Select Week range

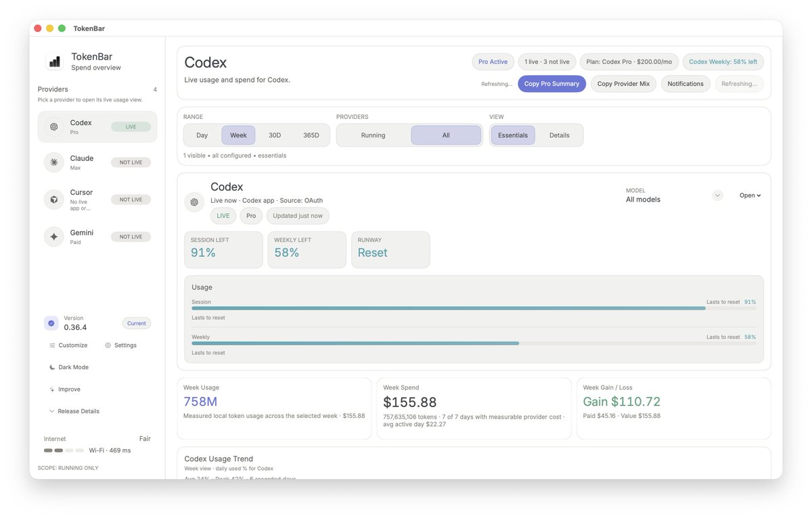tap(238, 135)
